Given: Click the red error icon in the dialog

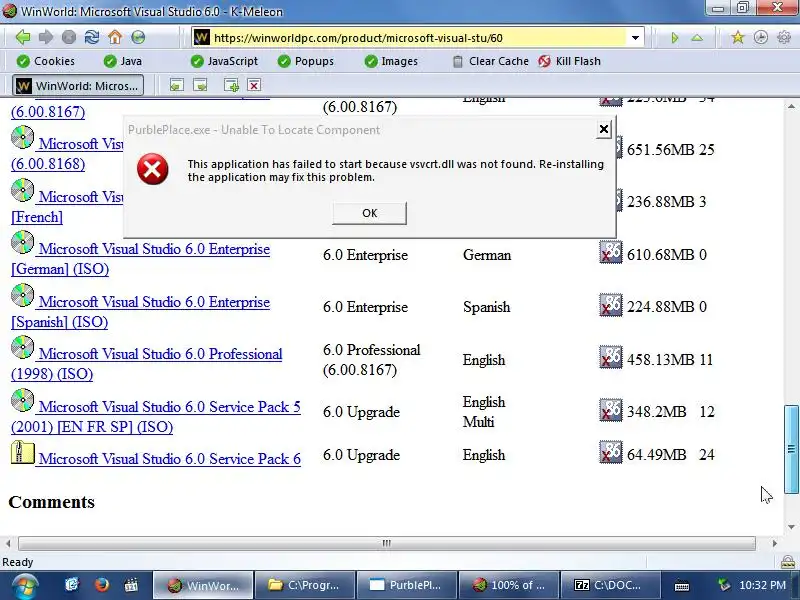Looking at the screenshot, I should pyautogui.click(x=153, y=169).
